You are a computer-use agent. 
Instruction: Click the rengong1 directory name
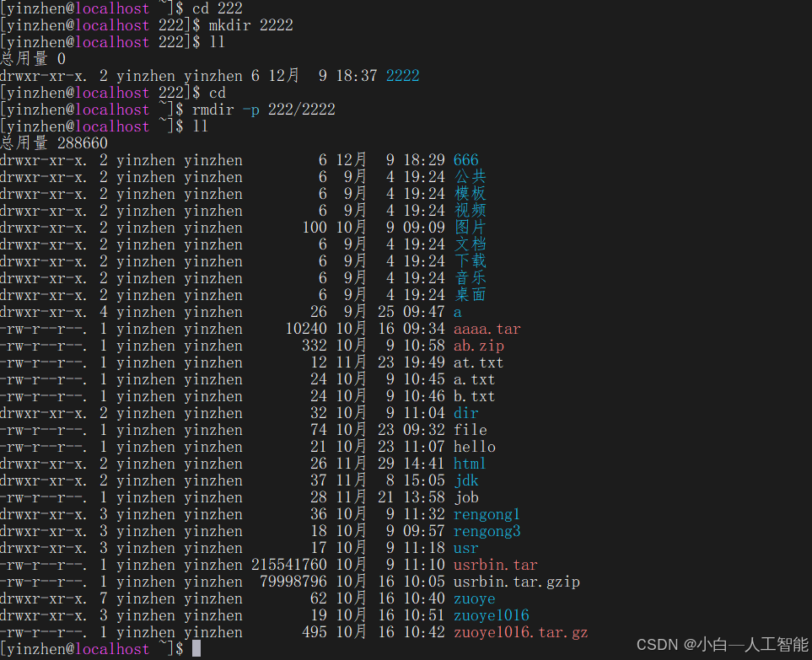[487, 514]
